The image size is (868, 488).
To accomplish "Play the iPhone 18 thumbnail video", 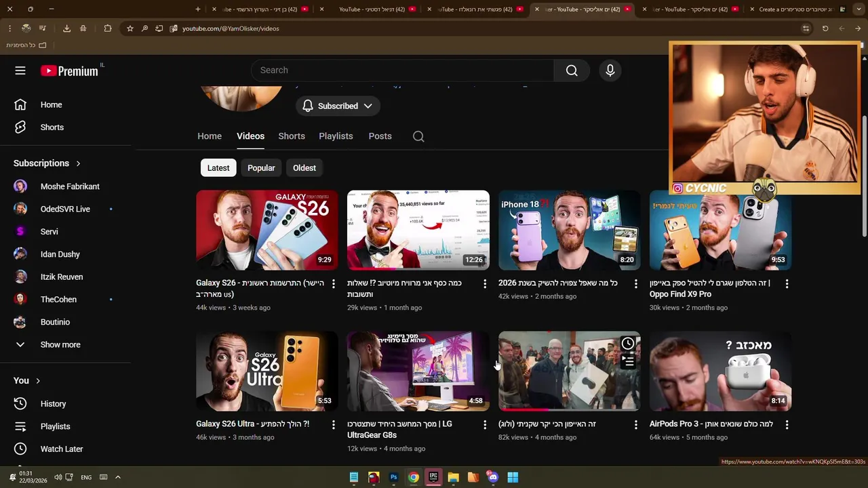I will [569, 230].
